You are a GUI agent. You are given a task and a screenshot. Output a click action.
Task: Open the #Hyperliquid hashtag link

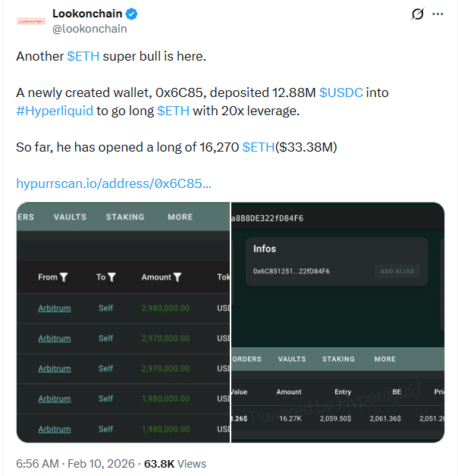pos(54,111)
